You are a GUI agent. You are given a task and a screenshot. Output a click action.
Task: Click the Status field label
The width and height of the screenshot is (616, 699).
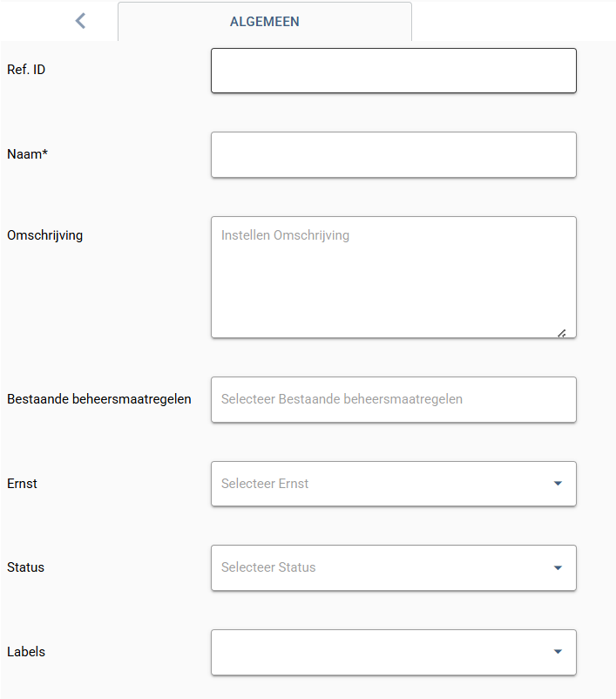point(26,567)
